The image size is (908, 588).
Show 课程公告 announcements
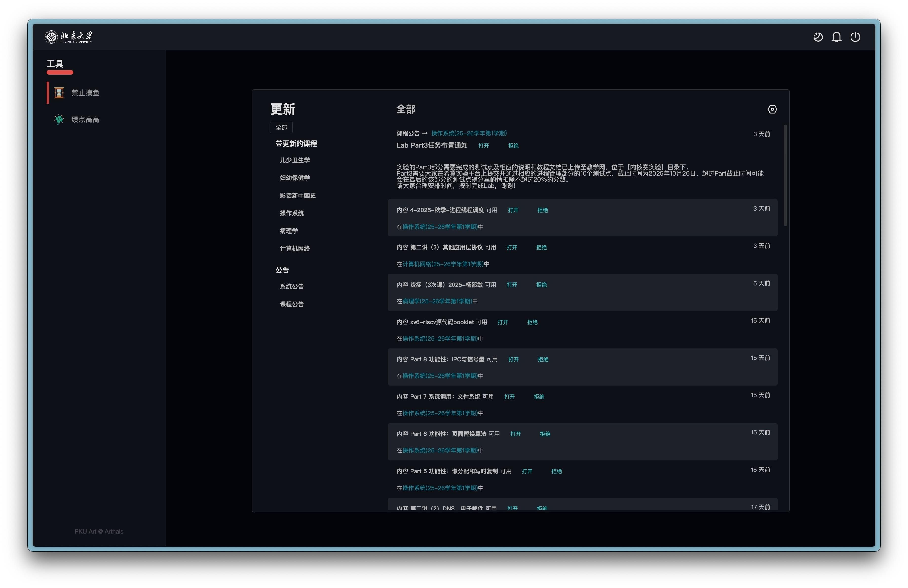pos(291,304)
